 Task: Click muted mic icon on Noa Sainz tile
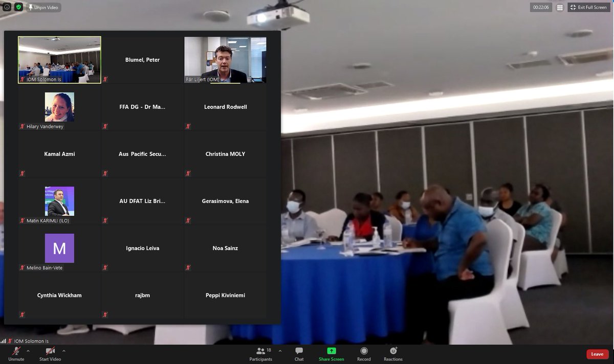188,267
